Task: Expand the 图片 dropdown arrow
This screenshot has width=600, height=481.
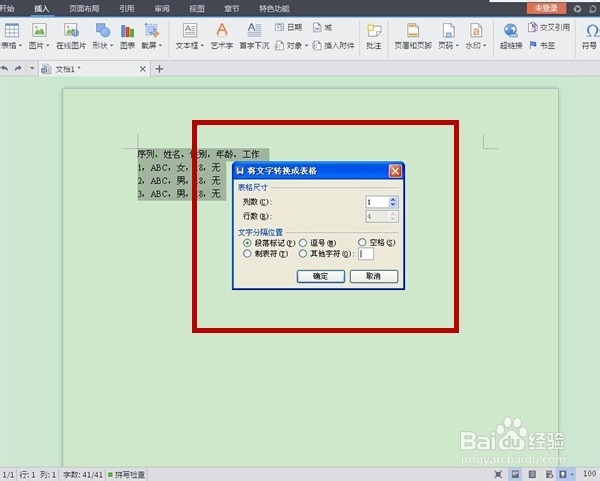Action: pyautogui.click(x=48, y=46)
